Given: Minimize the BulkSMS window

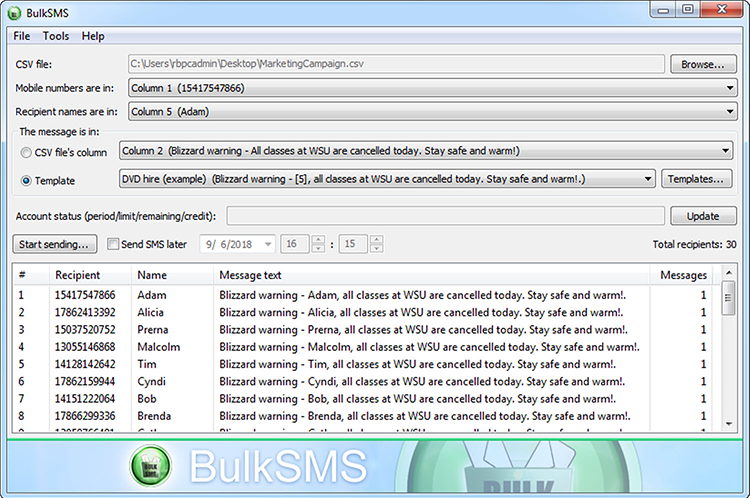Looking at the screenshot, I should [x=663, y=10].
